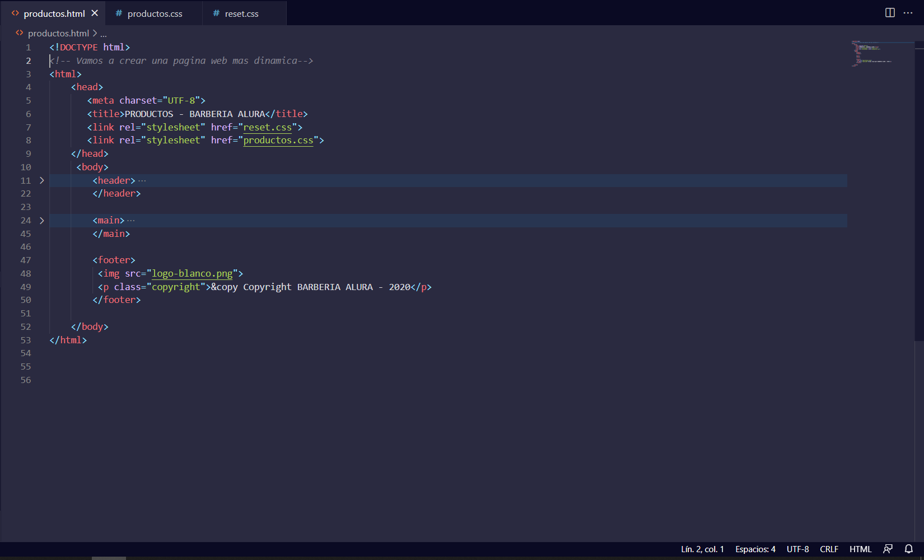Image resolution: width=924 pixels, height=560 pixels.
Task: Click the ellipsis next to the header tag
Action: pos(142,181)
